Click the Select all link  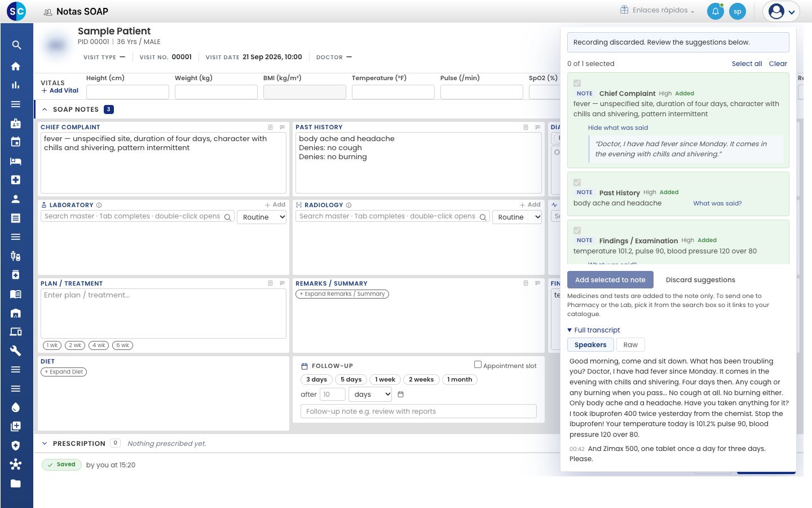(747, 64)
